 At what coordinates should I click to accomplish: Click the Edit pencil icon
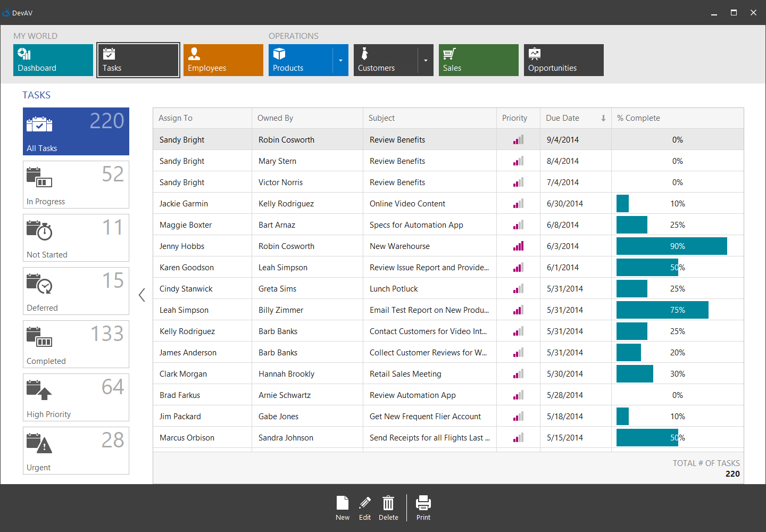pos(365,507)
